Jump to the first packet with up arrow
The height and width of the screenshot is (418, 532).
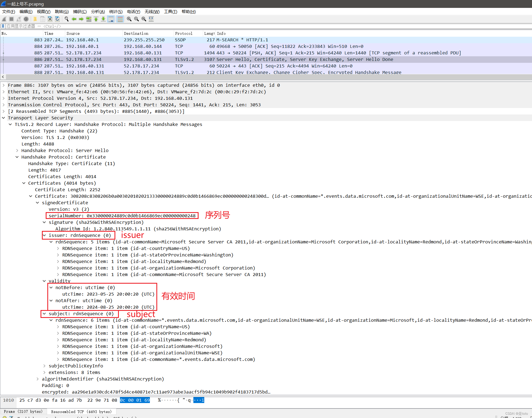[x=96, y=19]
